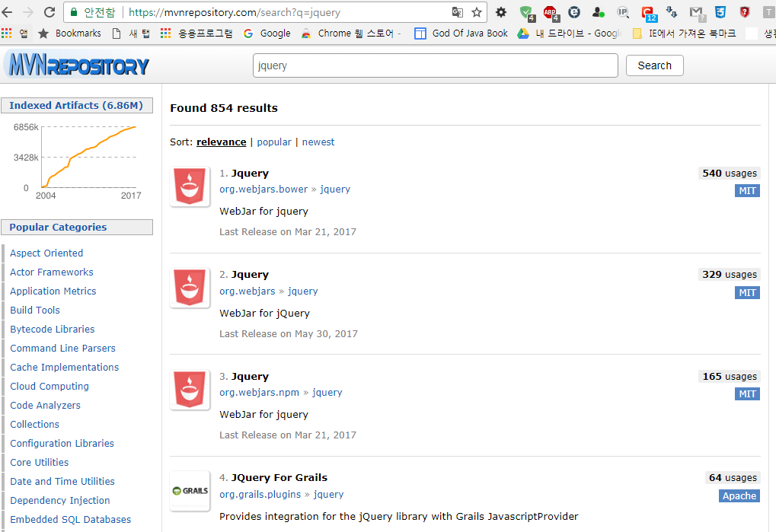Open the 응용프로그램 bookmark
776x532 pixels.
[x=196, y=33]
